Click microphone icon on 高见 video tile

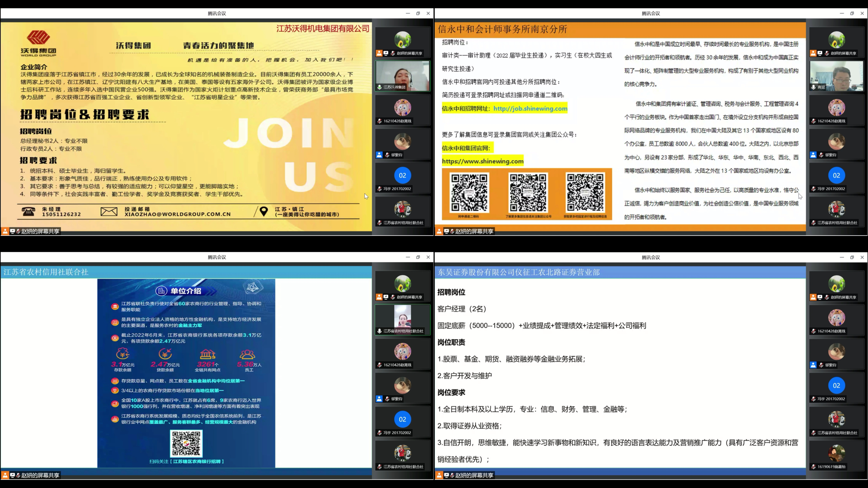click(814, 87)
